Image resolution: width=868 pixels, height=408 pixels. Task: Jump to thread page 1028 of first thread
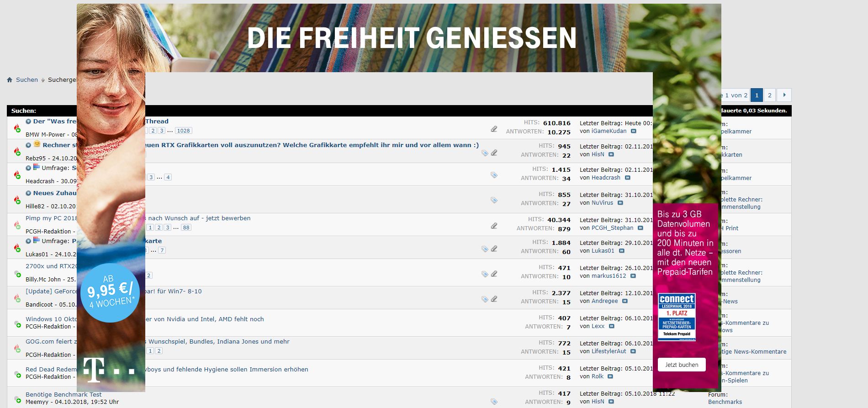(183, 131)
